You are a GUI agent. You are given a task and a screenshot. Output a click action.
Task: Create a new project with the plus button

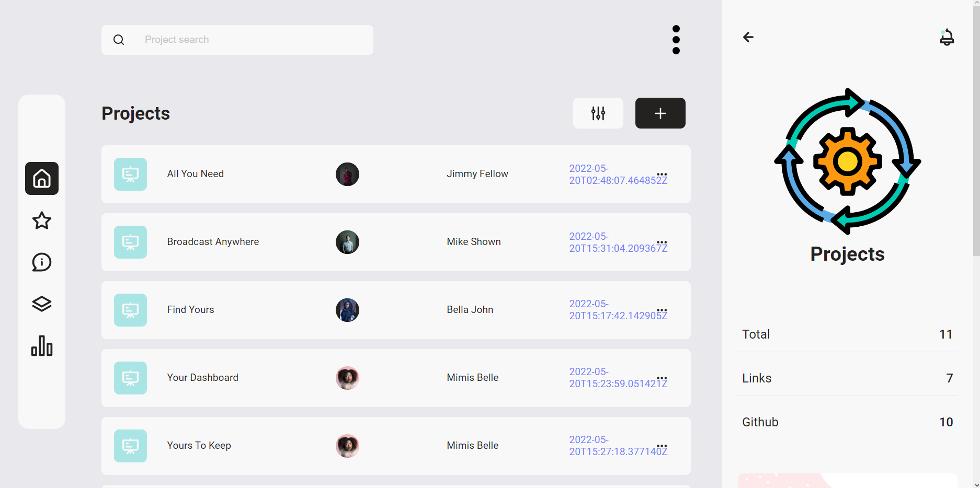[x=660, y=113]
